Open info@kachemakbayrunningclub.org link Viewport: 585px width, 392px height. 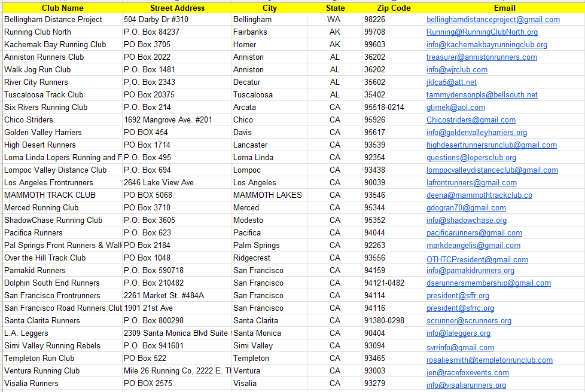[x=487, y=45]
